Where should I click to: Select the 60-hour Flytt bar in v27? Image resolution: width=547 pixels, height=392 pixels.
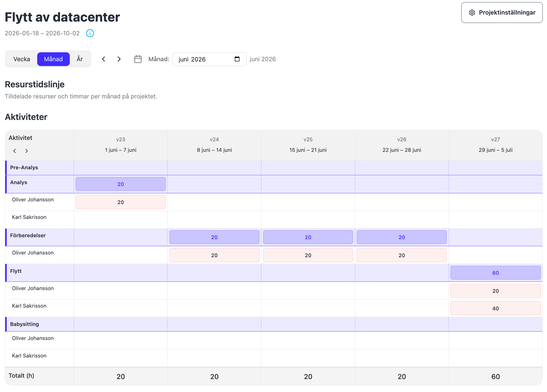tap(496, 273)
